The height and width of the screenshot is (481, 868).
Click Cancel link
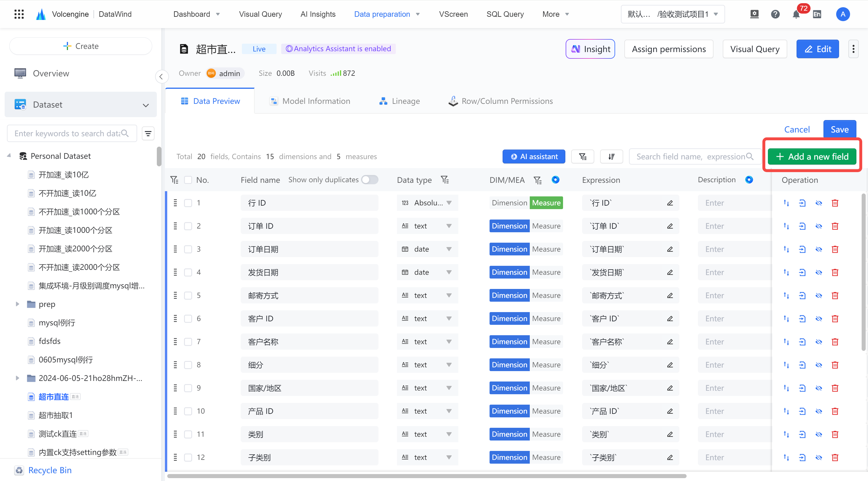[797, 130]
